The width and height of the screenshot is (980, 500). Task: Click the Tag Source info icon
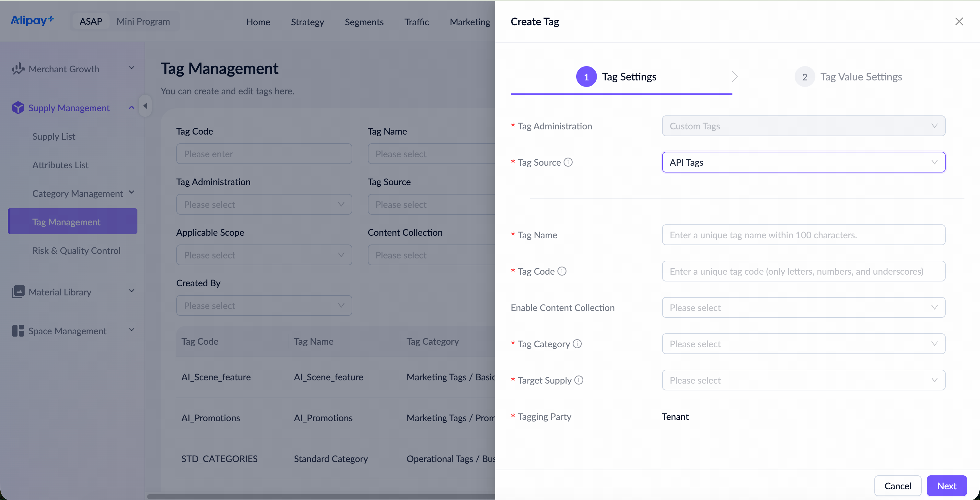[568, 162]
